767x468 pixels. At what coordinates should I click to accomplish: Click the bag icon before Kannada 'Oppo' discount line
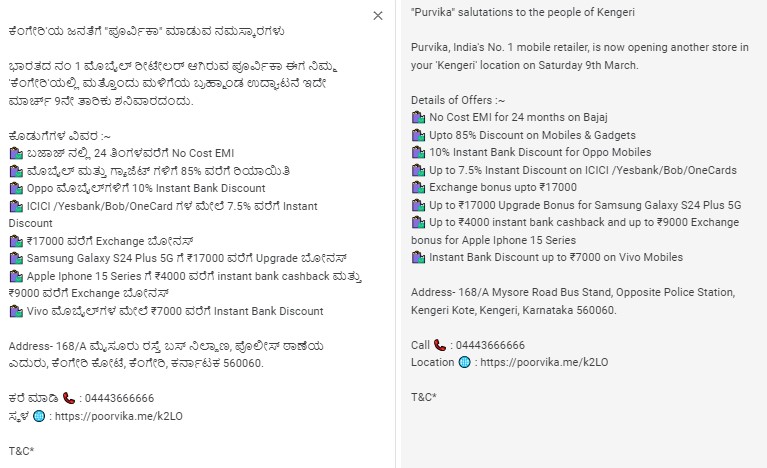pos(15,188)
